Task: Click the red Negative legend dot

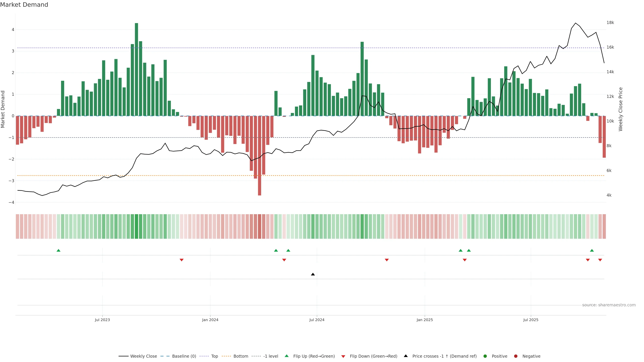Action: [516, 356]
